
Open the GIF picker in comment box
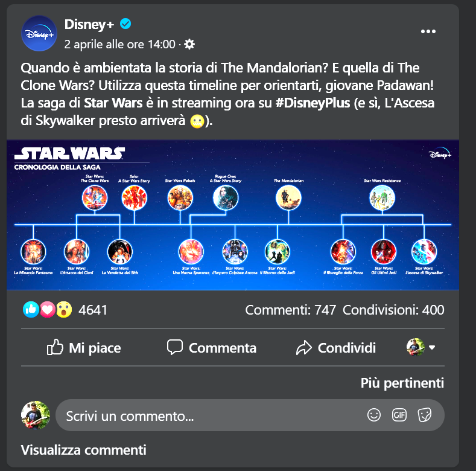coord(399,415)
